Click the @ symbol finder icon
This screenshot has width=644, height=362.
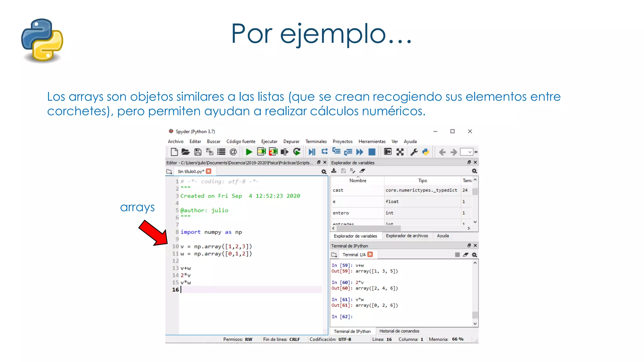pos(233,152)
